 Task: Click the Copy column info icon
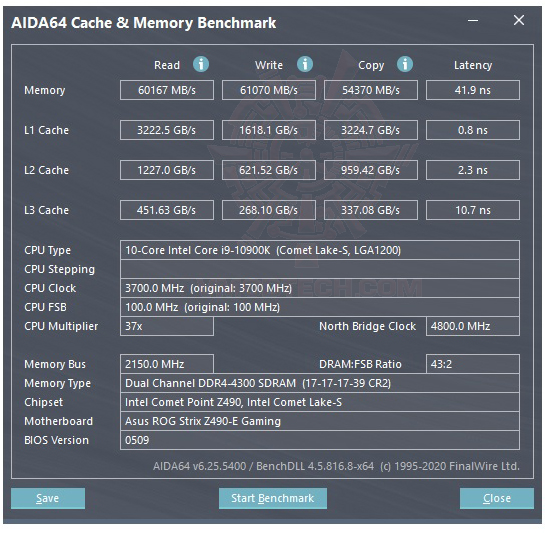tap(405, 64)
